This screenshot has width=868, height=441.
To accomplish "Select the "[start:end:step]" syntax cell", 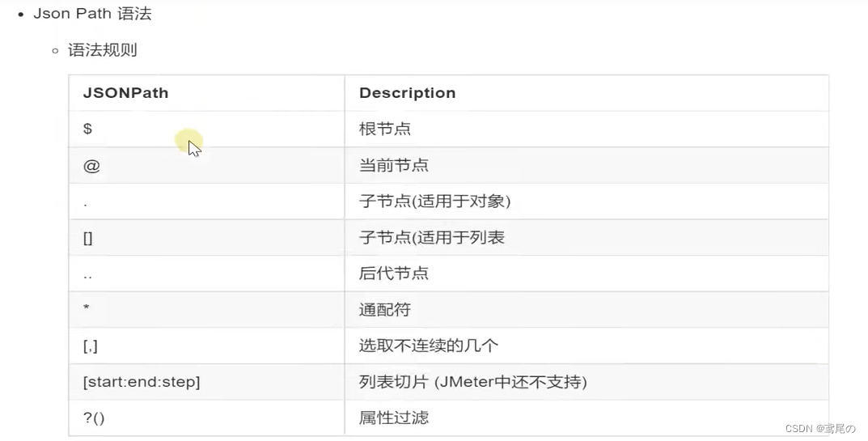I will coord(141,382).
